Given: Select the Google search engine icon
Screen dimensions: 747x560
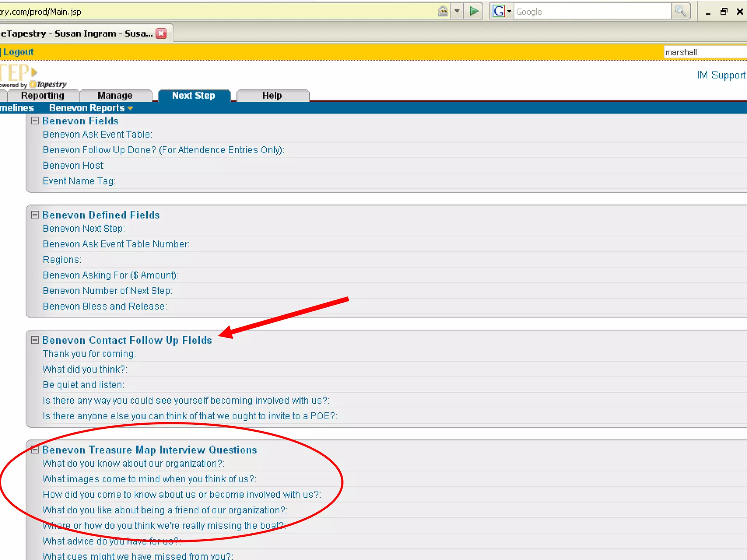Looking at the screenshot, I should tap(499, 11).
